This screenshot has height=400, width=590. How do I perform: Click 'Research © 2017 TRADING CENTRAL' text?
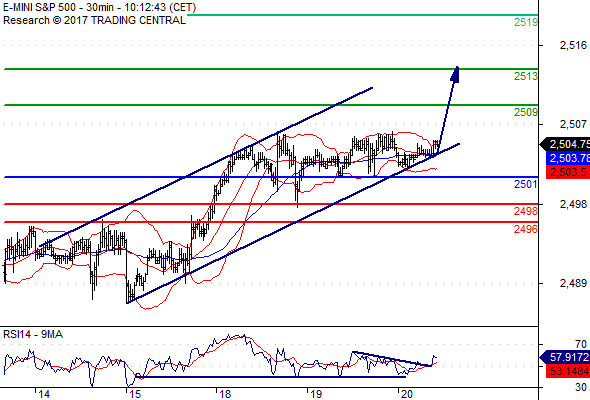click(x=94, y=20)
